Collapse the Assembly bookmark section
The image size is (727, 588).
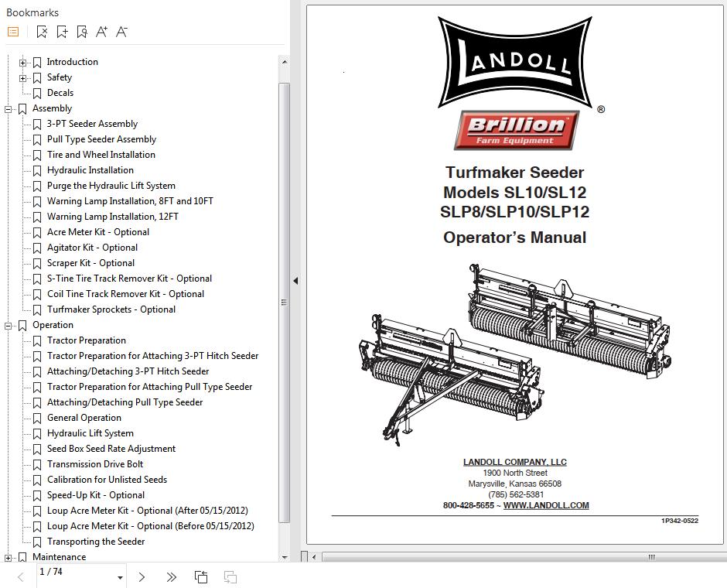8,109
